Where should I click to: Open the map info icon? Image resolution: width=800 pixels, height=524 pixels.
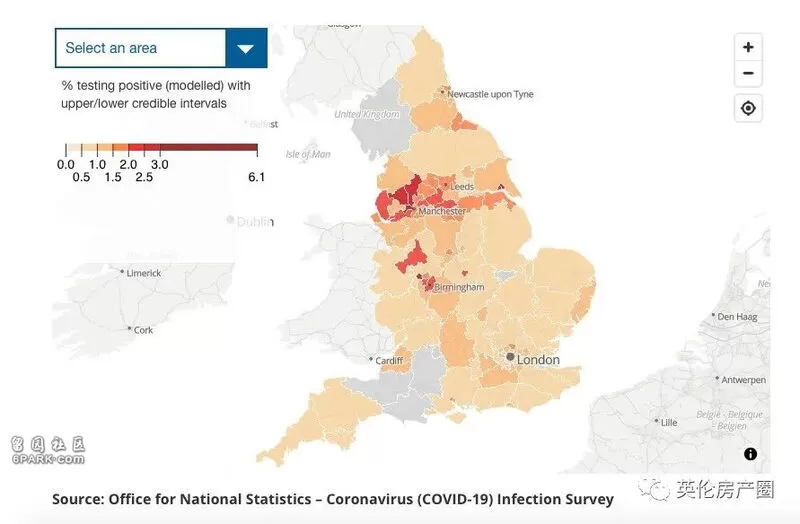coord(750,454)
